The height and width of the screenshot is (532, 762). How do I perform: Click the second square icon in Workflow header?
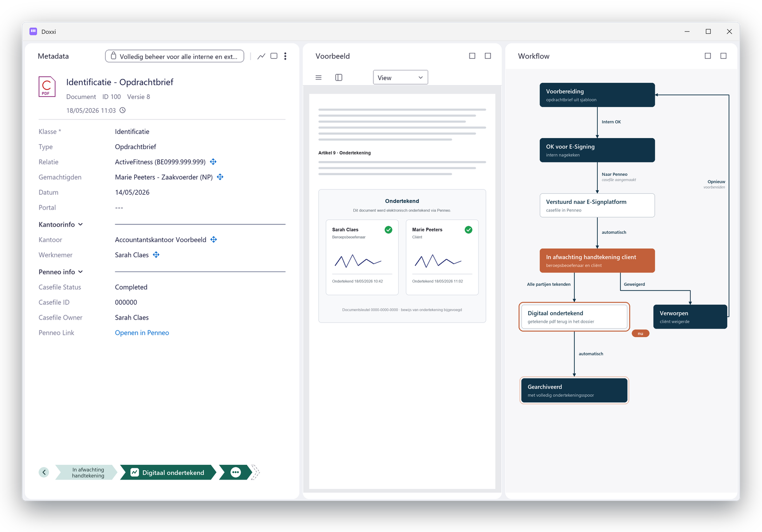click(x=723, y=56)
